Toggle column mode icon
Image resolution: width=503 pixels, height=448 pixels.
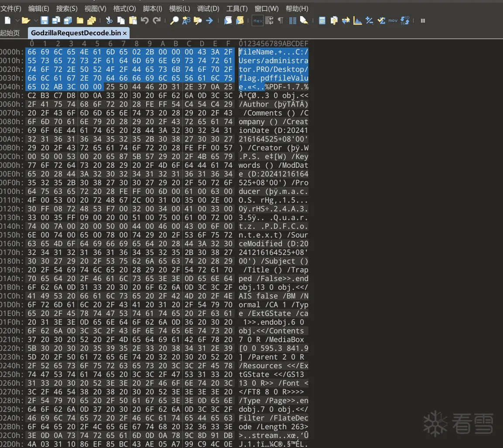tap(293, 20)
